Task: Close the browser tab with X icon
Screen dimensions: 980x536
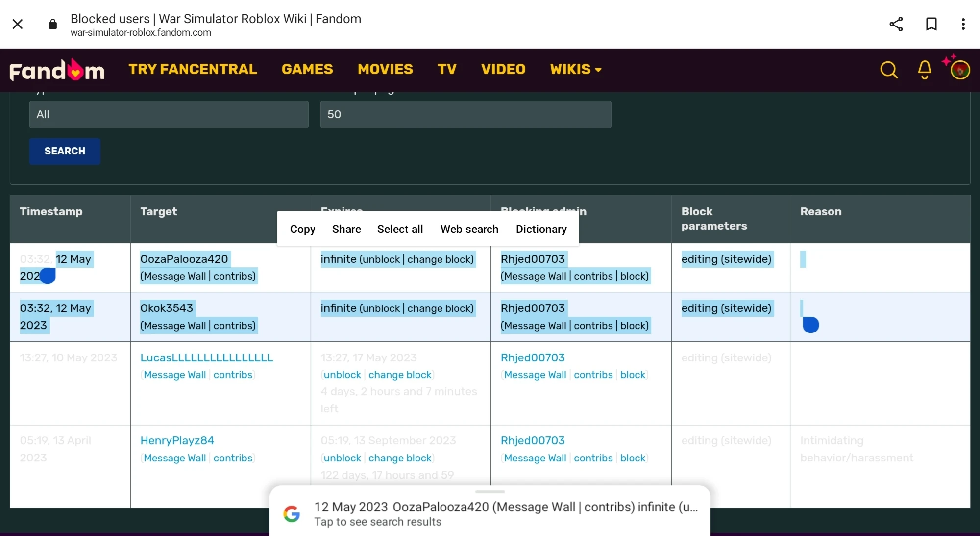Action: tap(18, 24)
